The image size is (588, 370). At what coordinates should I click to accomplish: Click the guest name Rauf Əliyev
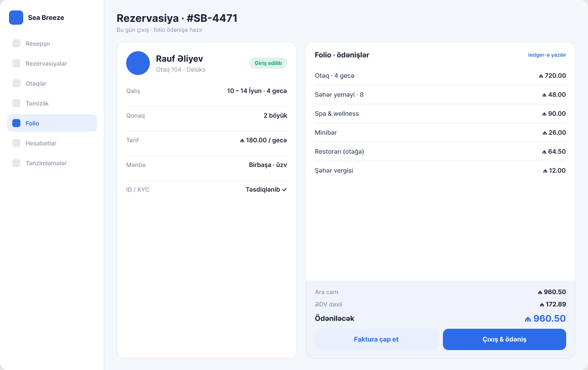(x=179, y=59)
